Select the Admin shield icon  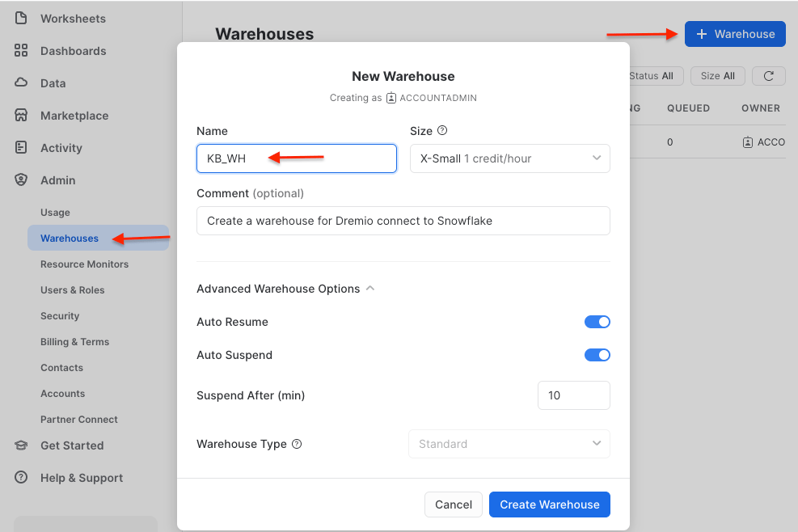[19, 179]
